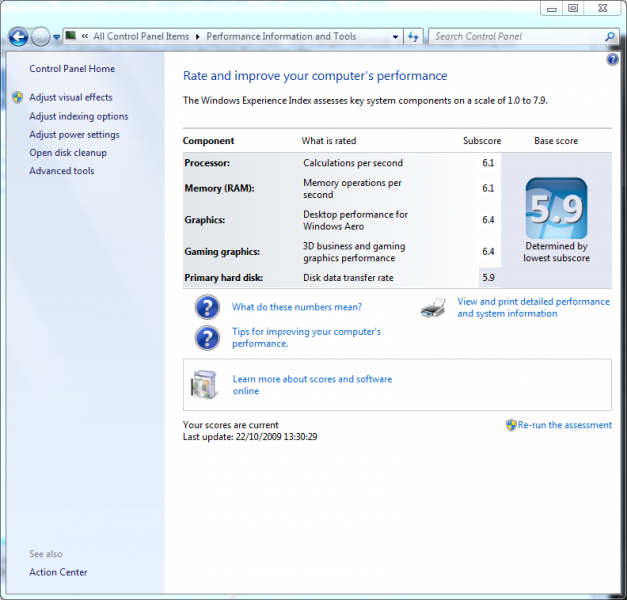
Task: Open 'Adjust visual effects' link
Action: [71, 98]
